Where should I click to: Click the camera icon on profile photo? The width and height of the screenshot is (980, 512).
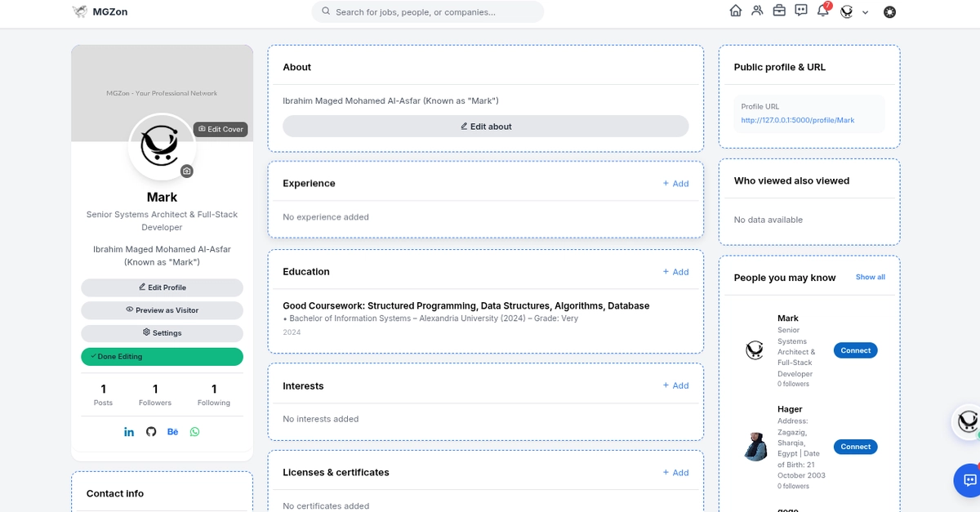tap(187, 171)
